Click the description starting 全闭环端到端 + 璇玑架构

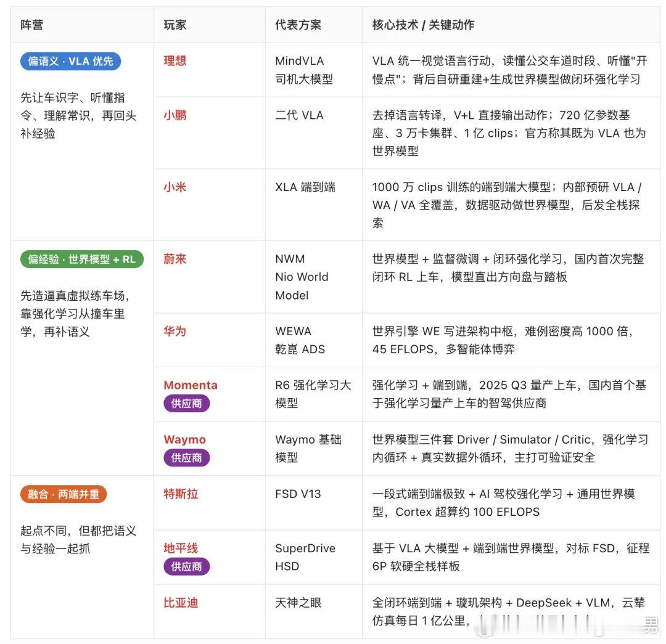pyautogui.click(x=509, y=611)
